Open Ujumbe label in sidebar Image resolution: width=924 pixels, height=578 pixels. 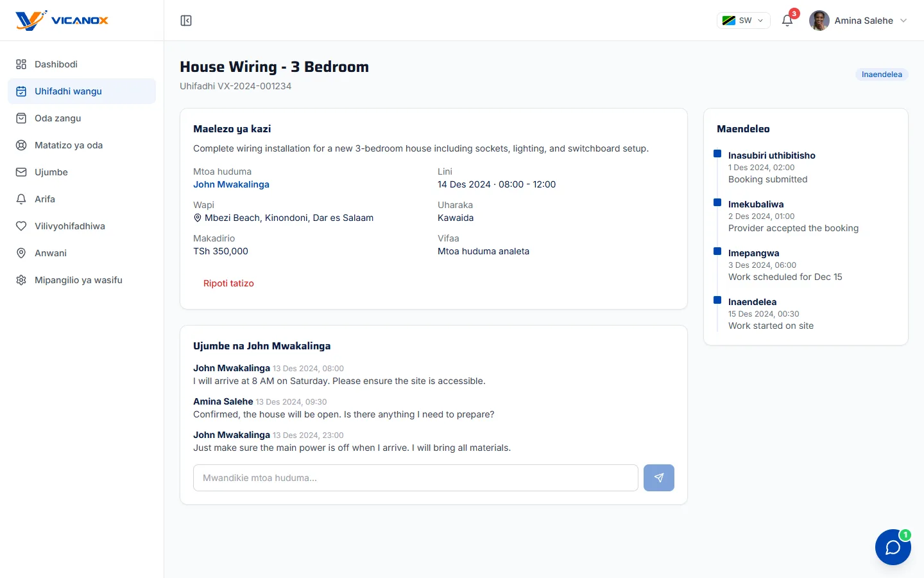coord(51,172)
